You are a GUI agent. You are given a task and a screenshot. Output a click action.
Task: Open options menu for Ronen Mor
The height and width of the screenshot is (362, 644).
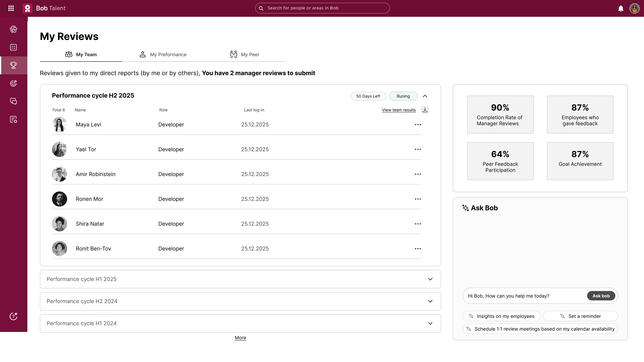click(418, 199)
